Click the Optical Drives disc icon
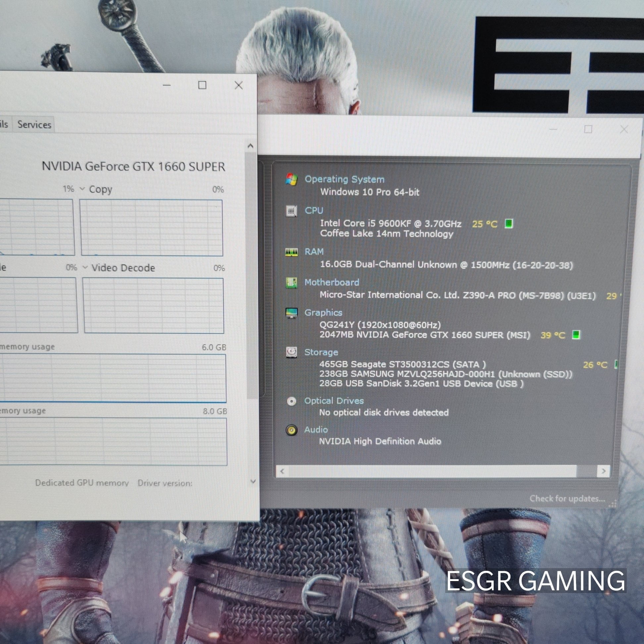The image size is (644, 644). pos(291,401)
